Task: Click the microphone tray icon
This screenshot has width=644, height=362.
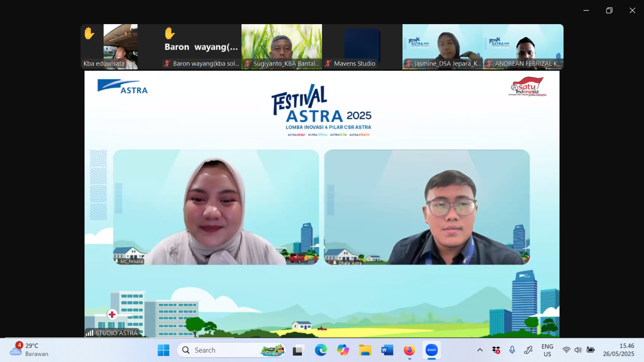Action: point(512,350)
